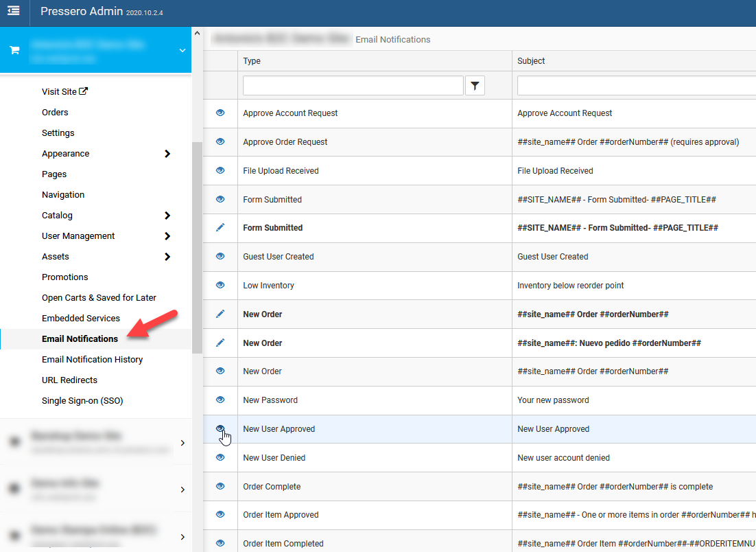View the Approve Account Request notification
This screenshot has width=756, height=552.
[x=220, y=113]
